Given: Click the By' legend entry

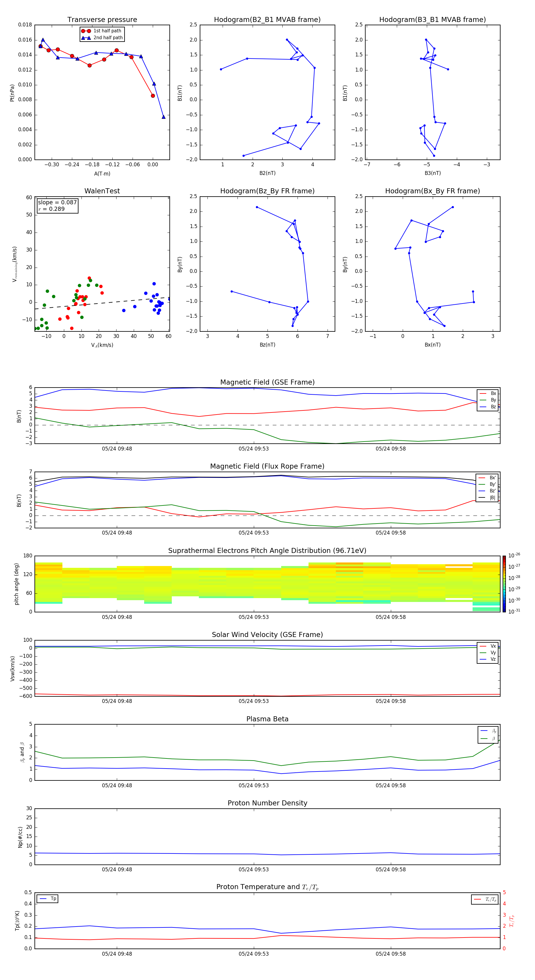Looking at the screenshot, I should point(487,484).
